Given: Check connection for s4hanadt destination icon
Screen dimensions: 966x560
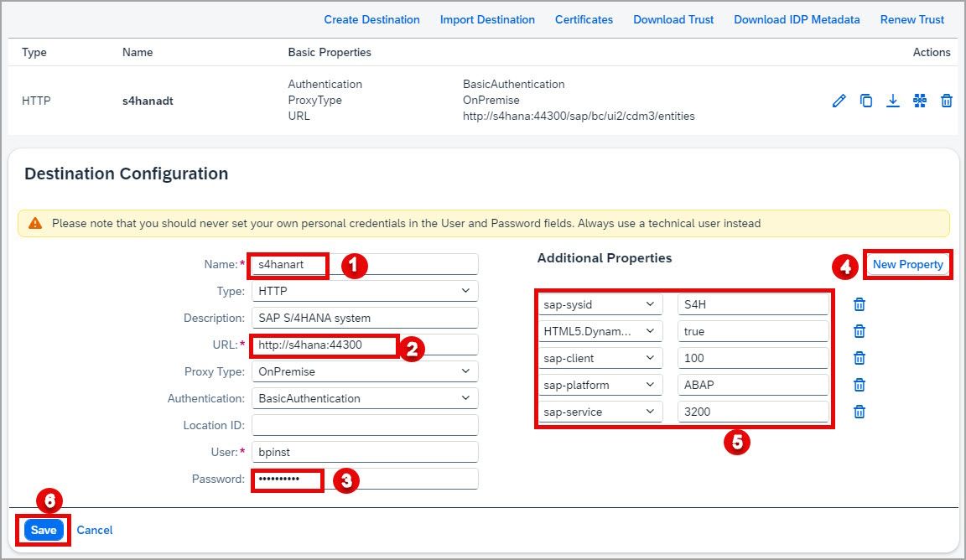Looking at the screenshot, I should pyautogui.click(x=920, y=101).
